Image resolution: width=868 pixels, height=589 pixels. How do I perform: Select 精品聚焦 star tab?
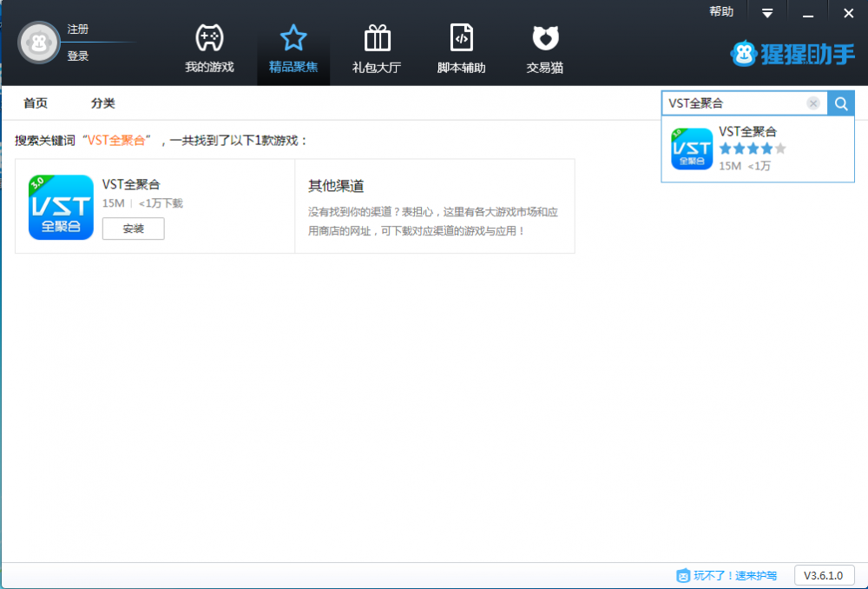click(293, 49)
